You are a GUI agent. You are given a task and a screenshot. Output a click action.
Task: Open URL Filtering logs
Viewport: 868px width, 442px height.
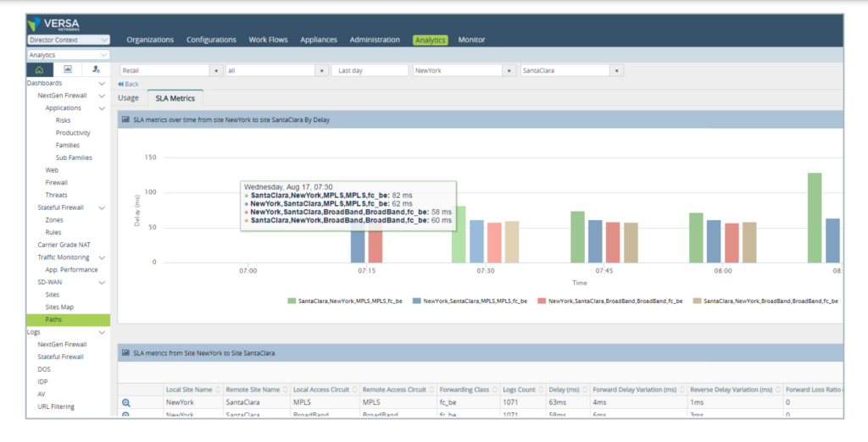coord(56,406)
